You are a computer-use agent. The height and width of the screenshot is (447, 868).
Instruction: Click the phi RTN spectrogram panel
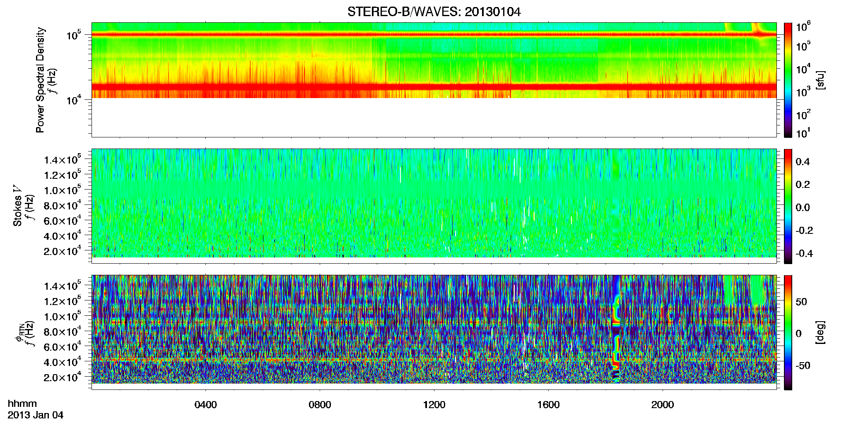click(x=434, y=332)
